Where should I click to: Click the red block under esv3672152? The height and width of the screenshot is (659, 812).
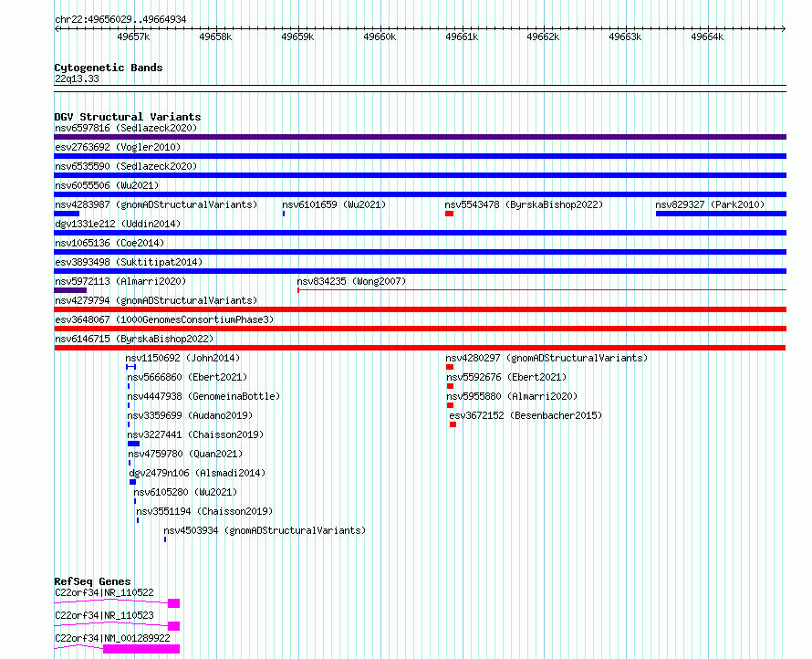453,424
